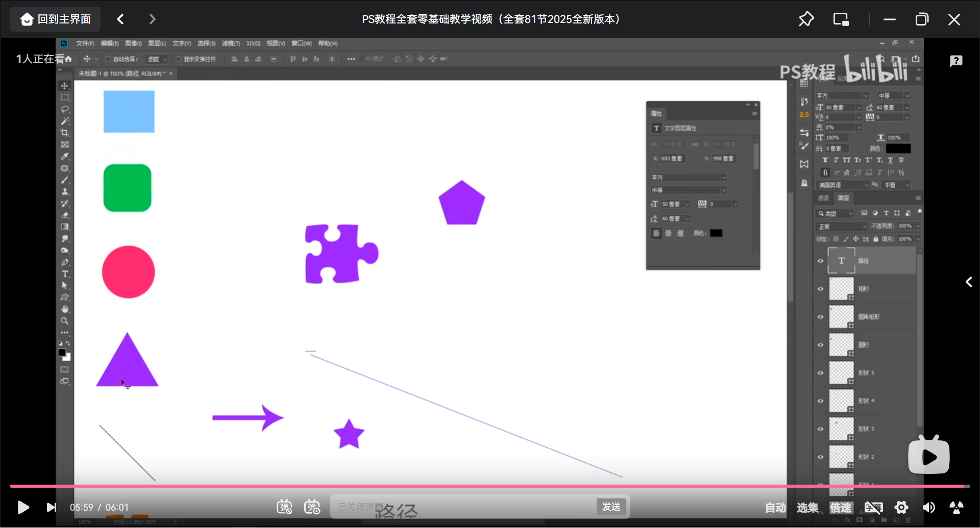
Task: Open 正常 blend mode dropdown
Action: coord(842,227)
